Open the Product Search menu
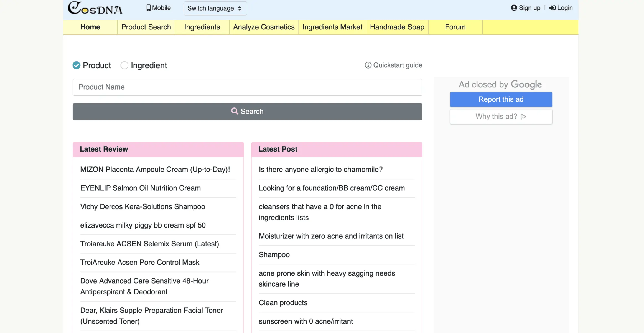Screen dimensions: 644x333 pyautogui.click(x=146, y=27)
